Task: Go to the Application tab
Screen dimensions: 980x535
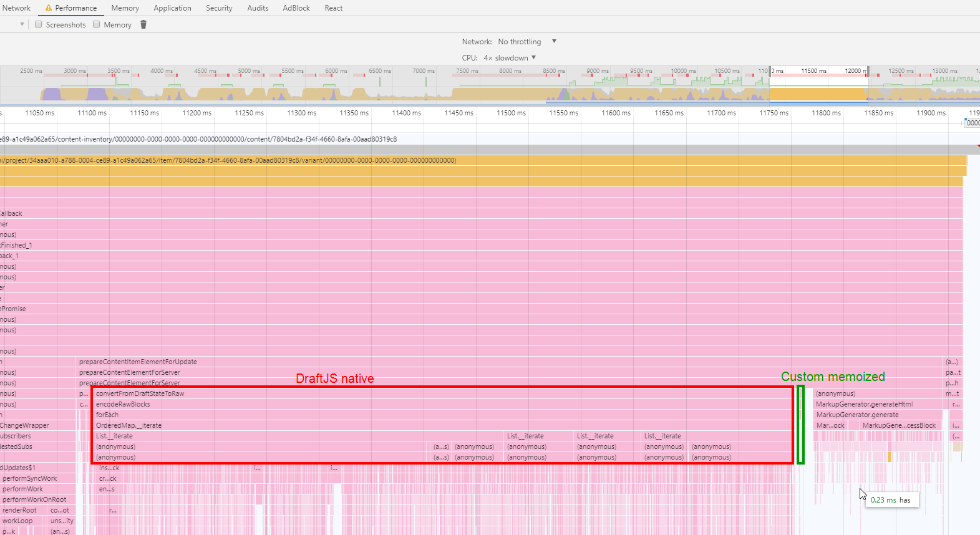Action: pos(173,8)
